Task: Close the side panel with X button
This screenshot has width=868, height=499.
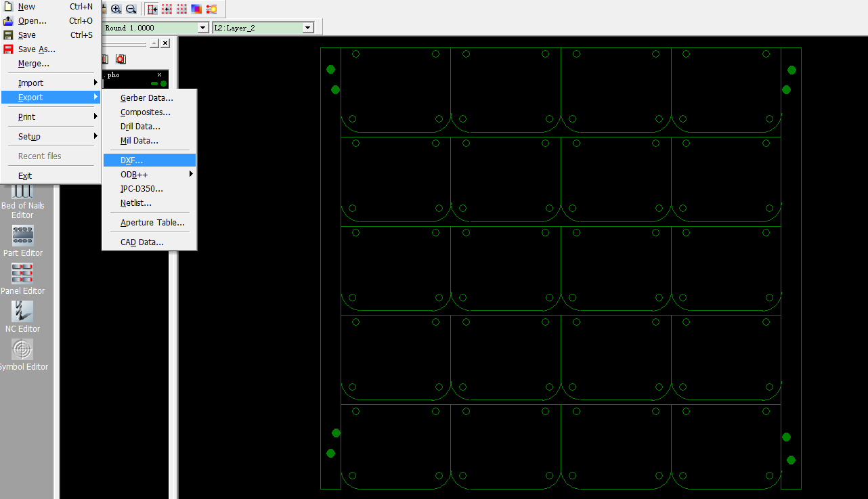Action: pos(165,43)
